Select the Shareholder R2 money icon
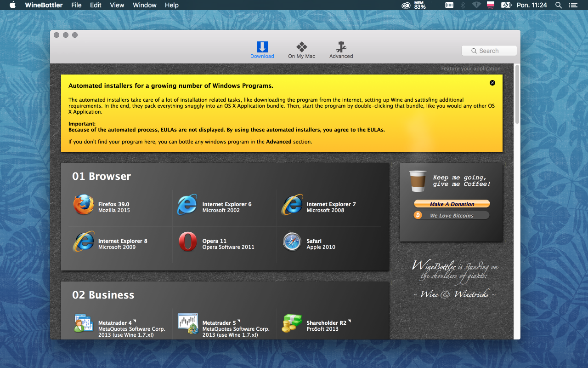The height and width of the screenshot is (368, 588). tap(292, 323)
